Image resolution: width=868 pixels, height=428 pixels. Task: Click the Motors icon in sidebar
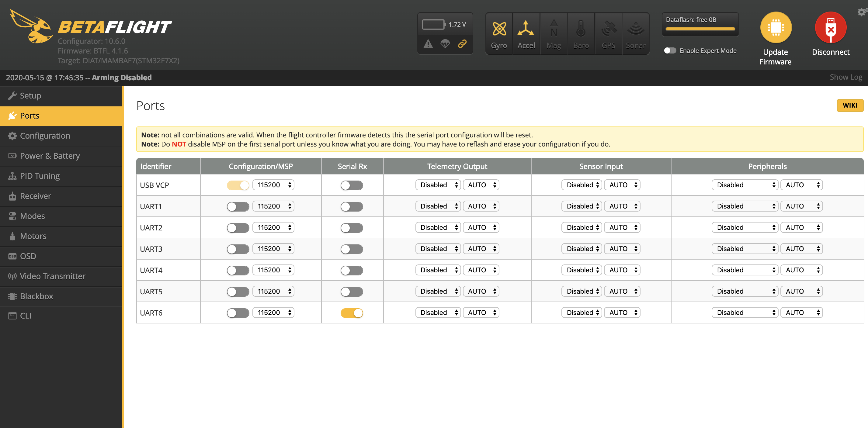[x=12, y=236]
